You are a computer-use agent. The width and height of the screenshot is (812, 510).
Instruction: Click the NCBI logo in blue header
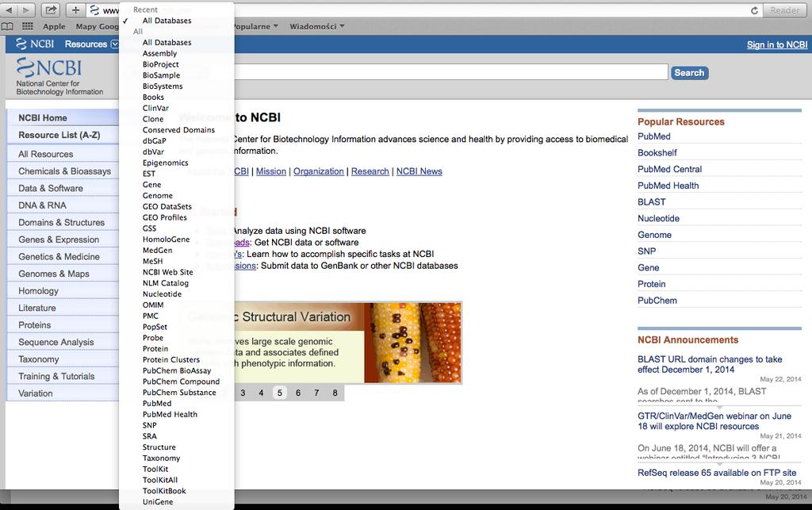[35, 44]
